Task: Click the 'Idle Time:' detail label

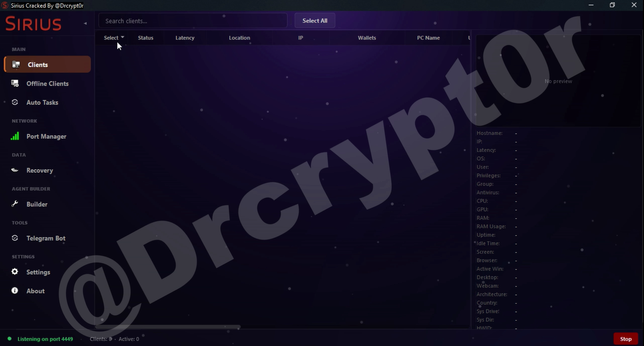Action: 488,243
